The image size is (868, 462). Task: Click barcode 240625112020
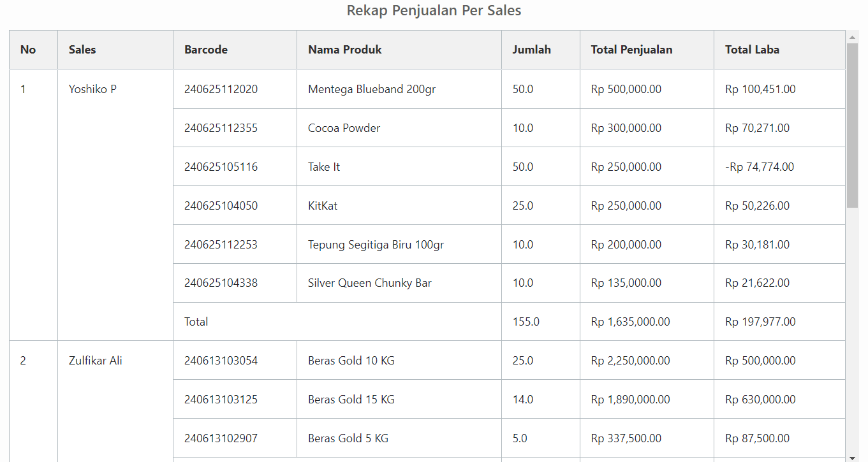(221, 89)
